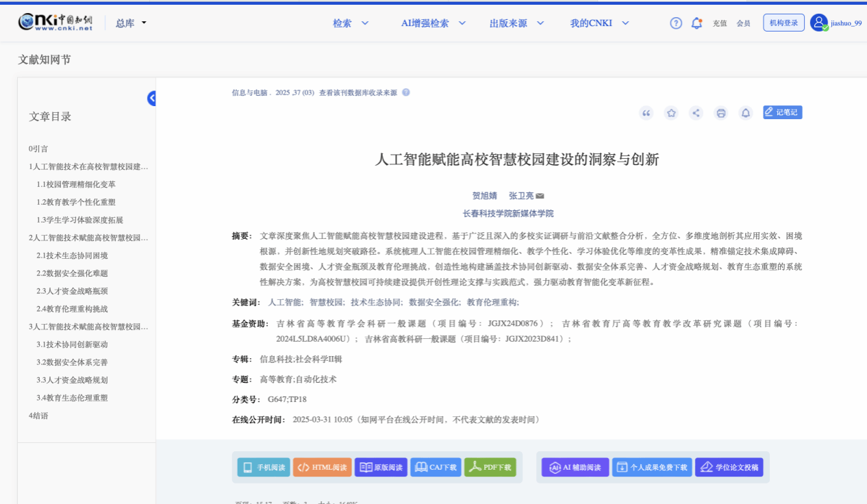Open the 总库 dropdown

pyautogui.click(x=131, y=23)
